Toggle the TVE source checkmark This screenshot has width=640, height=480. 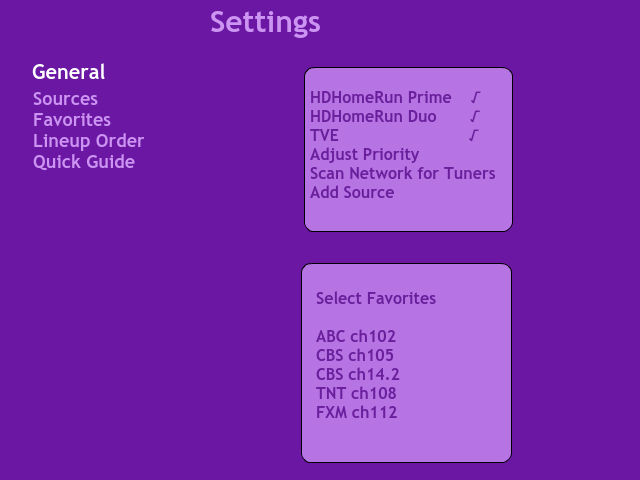pos(474,135)
